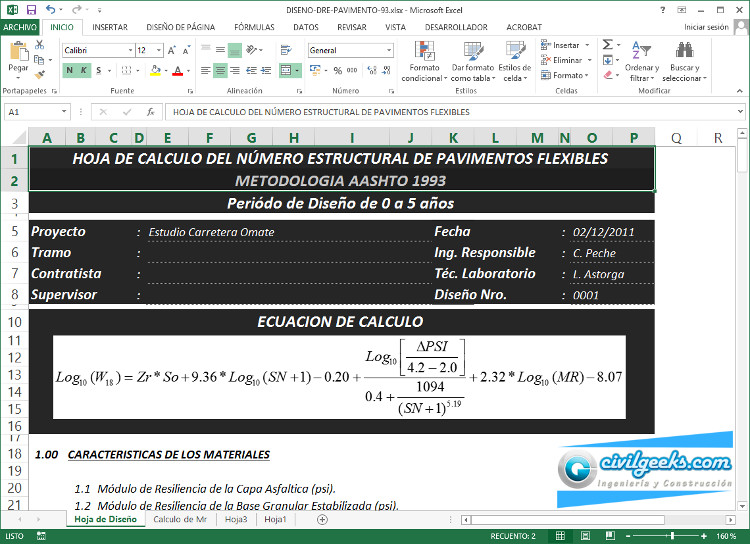This screenshot has width=750, height=544.
Task: Click Iniciar sesión link
Action: 705,28
